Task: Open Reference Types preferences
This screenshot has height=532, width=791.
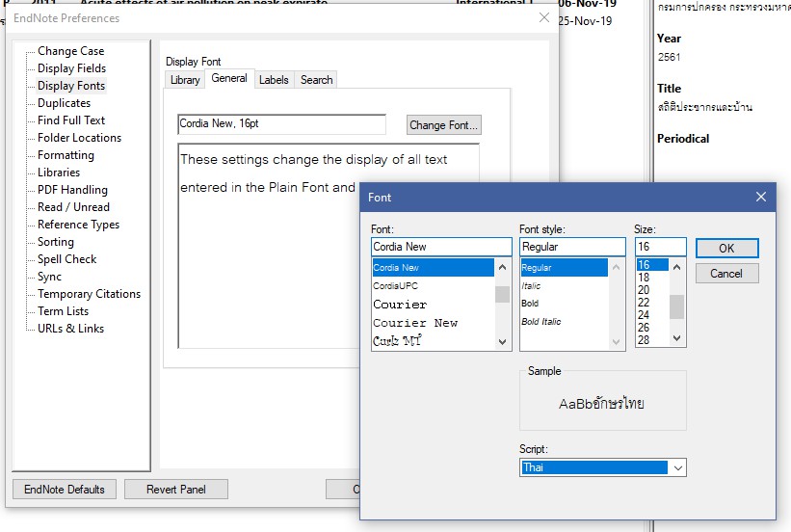Action: click(78, 225)
